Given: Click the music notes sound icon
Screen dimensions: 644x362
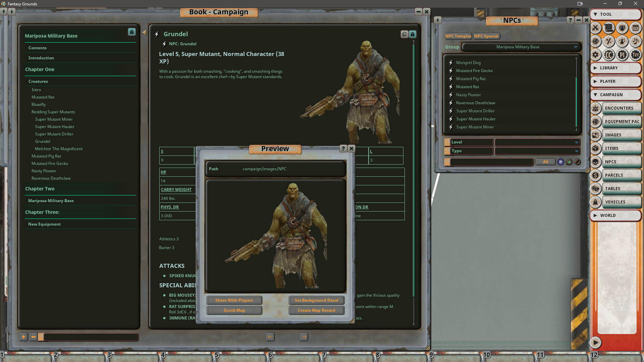Looking at the screenshot, I should click(x=635, y=41).
